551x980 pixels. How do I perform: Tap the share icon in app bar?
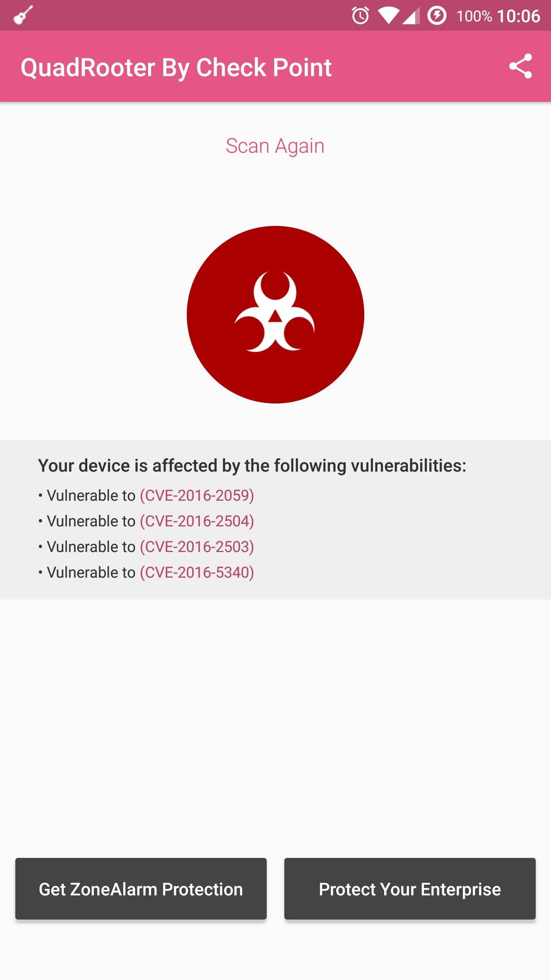[520, 66]
